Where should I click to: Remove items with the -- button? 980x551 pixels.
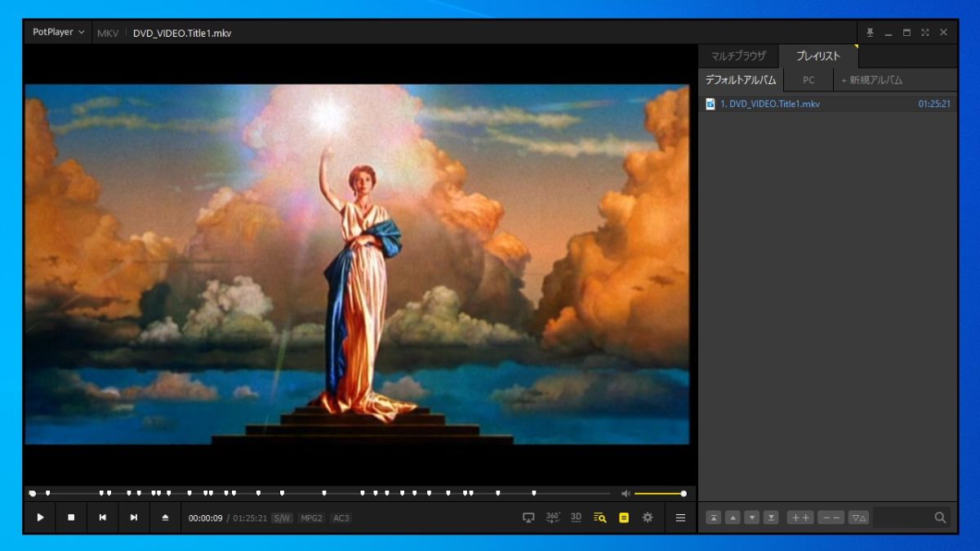(x=831, y=518)
